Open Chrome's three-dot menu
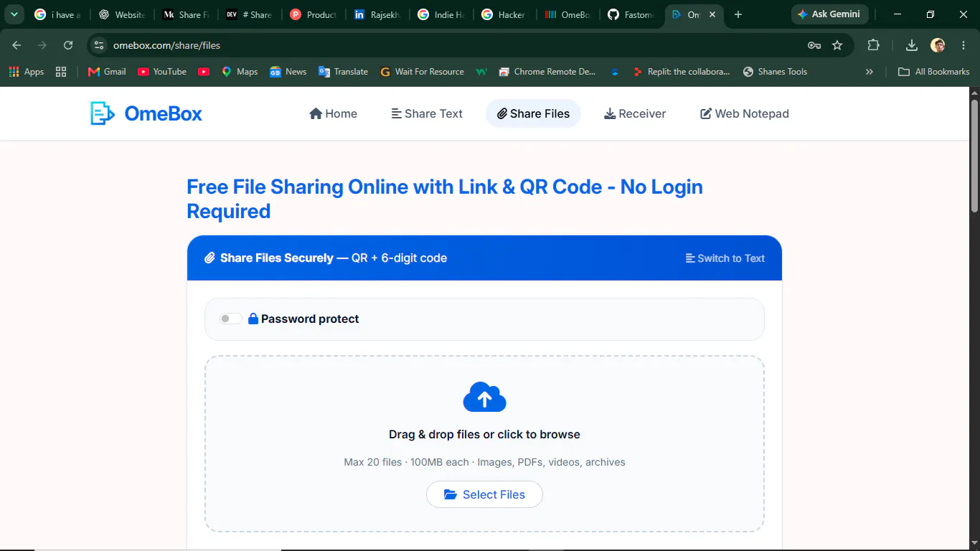Image resolution: width=980 pixels, height=551 pixels. click(x=963, y=45)
